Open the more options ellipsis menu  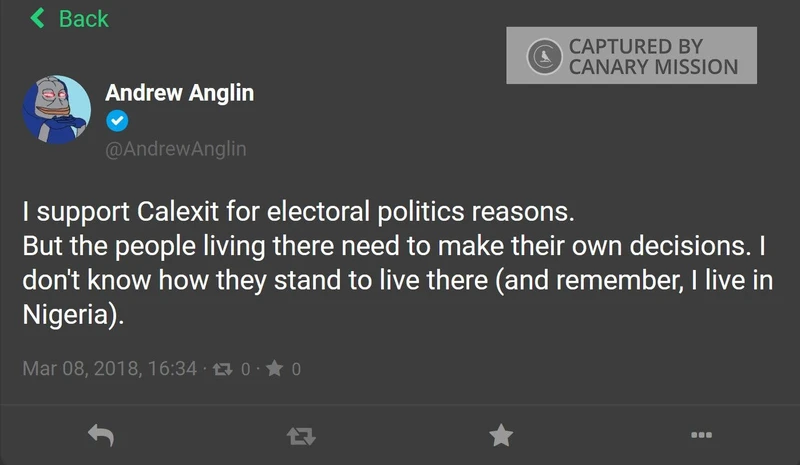point(701,435)
